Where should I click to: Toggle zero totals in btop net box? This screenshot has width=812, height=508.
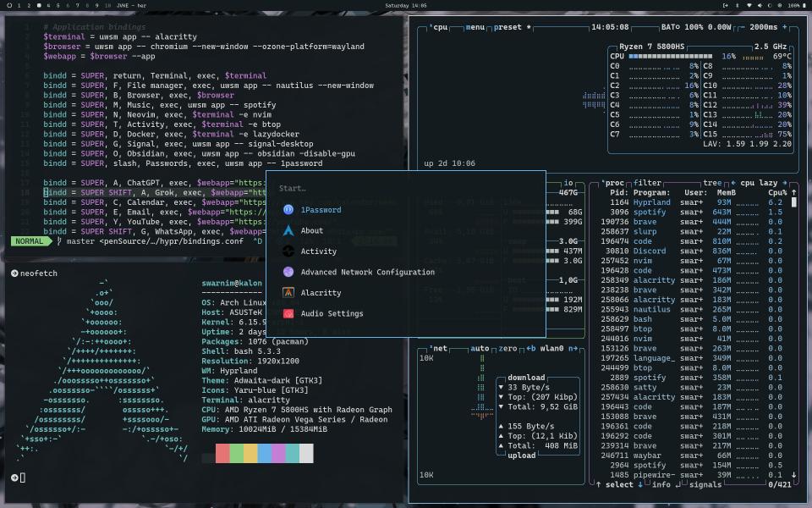pyautogui.click(x=507, y=348)
